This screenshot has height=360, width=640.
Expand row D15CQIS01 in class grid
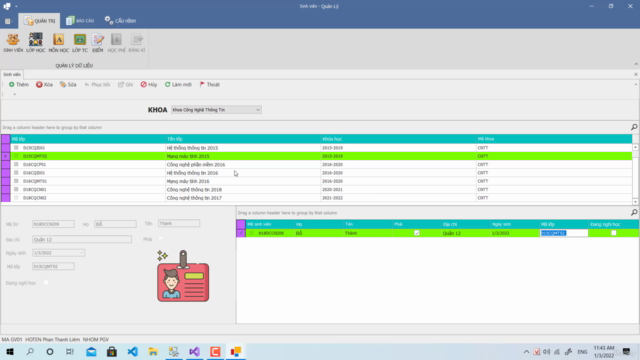16,148
